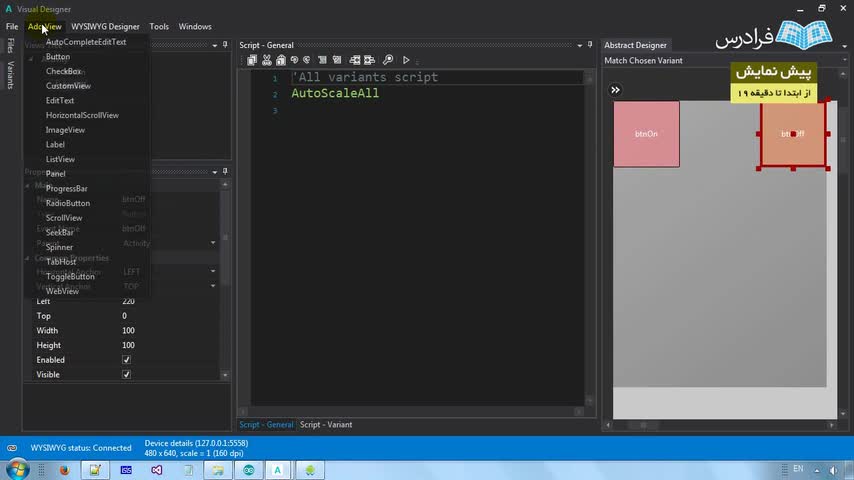Click the Redo icon in script toolbar
The height and width of the screenshot is (480, 854).
click(307, 60)
